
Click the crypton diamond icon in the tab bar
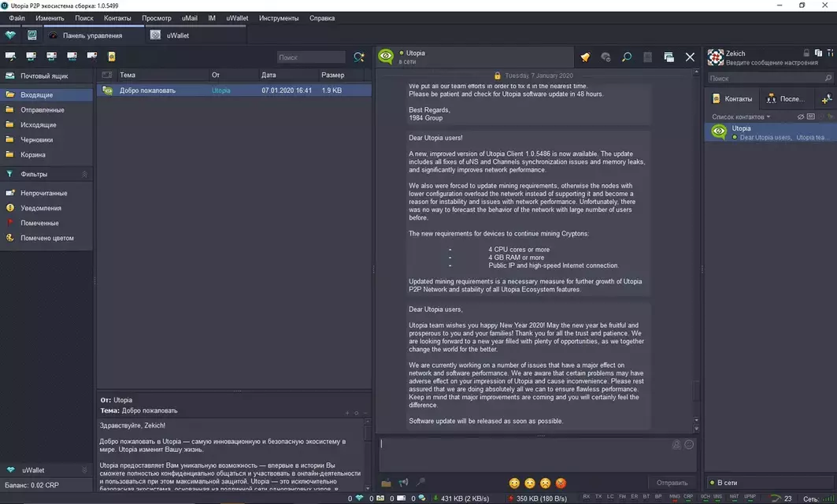click(10, 35)
